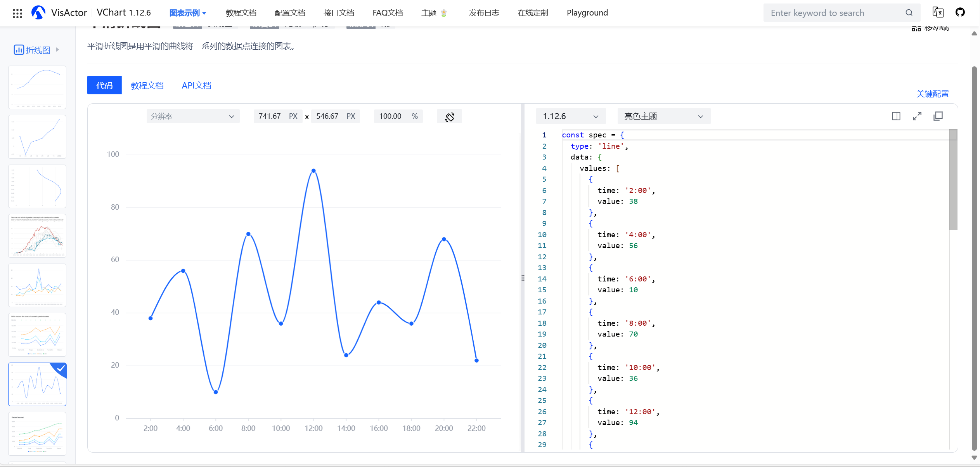Image resolution: width=980 pixels, height=467 pixels.
Task: Click the rotate device orientation icon
Action: [x=449, y=116]
